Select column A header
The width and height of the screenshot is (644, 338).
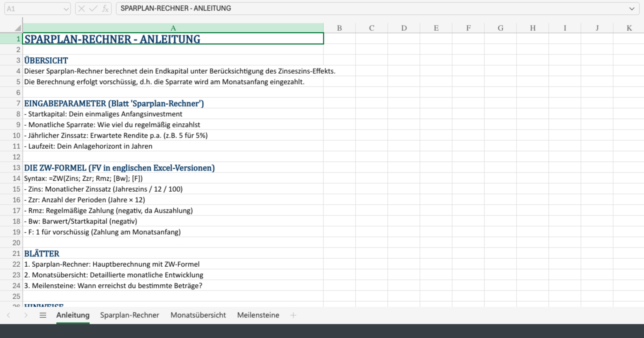[173, 28]
